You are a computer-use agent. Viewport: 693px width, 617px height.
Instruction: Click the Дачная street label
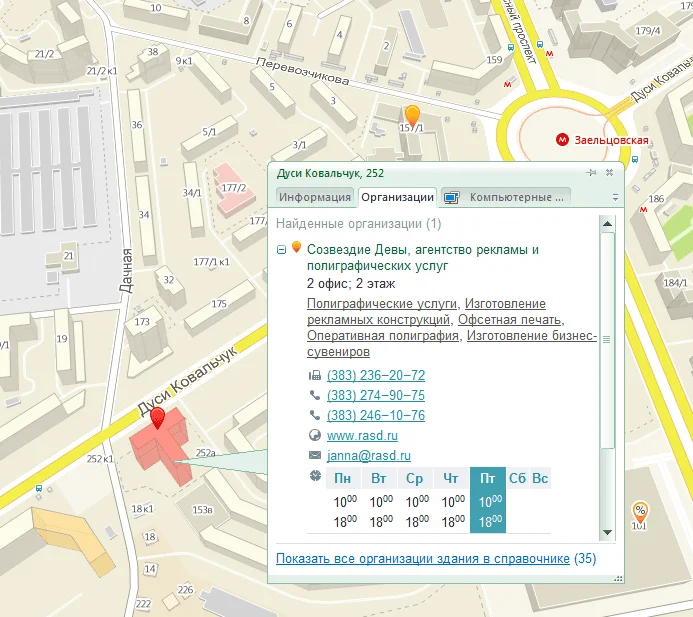pyautogui.click(x=126, y=271)
